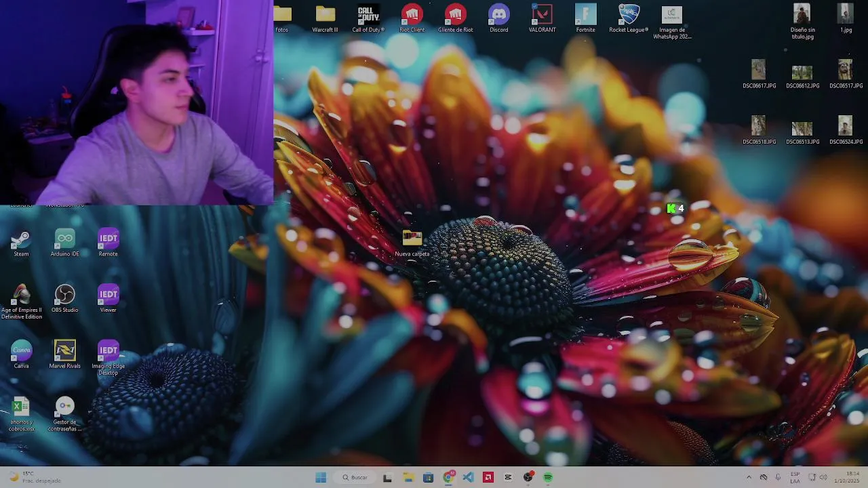
Task: Expand the hidden system tray icons
Action: [x=749, y=477]
